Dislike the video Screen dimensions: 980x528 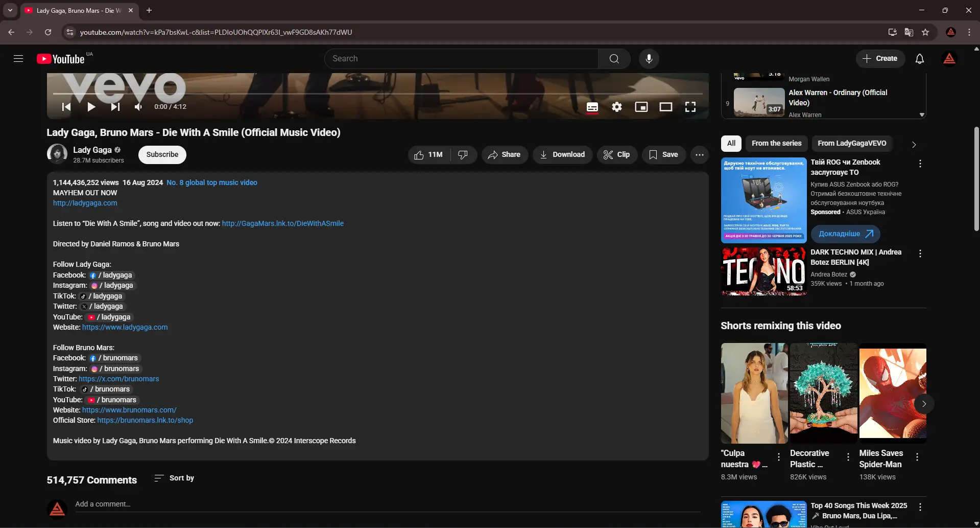click(463, 154)
